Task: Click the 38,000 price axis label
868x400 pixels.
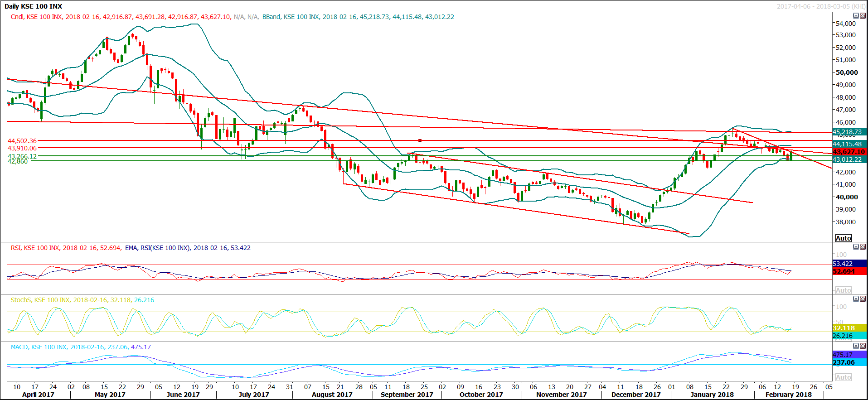Action: (846, 222)
